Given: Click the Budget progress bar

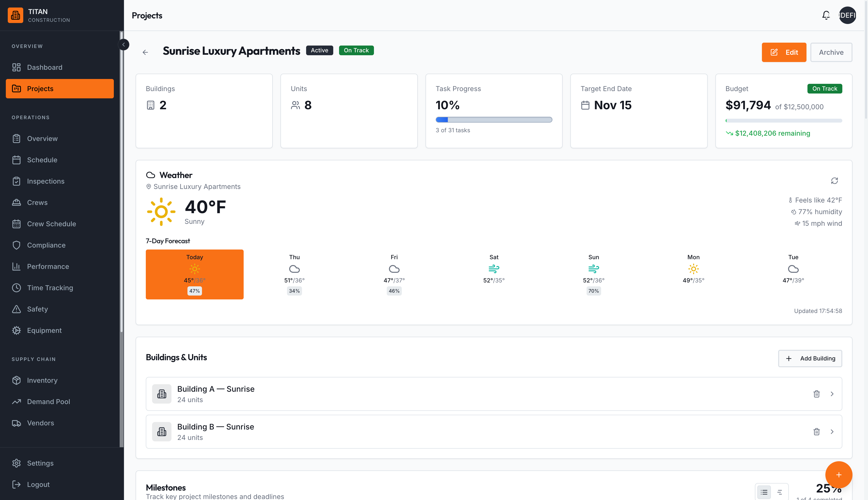Looking at the screenshot, I should (783, 121).
